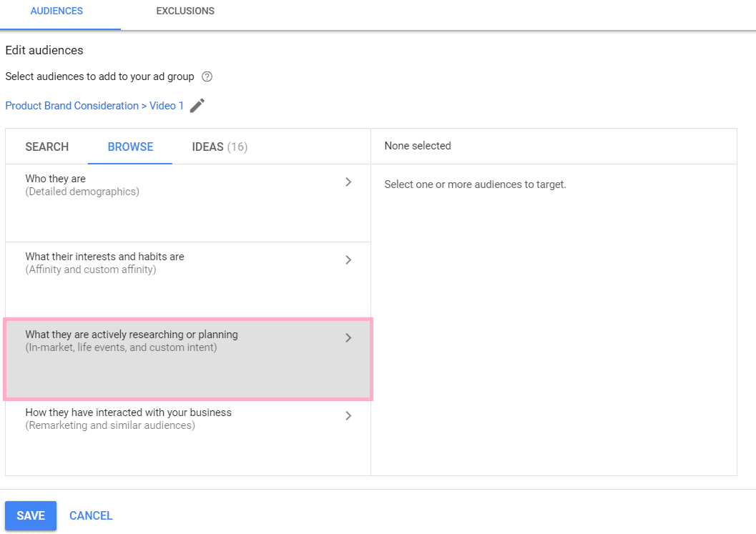Click the chevron on the highlighted researching row
Image resolution: width=756 pixels, height=534 pixels.
[348, 337]
